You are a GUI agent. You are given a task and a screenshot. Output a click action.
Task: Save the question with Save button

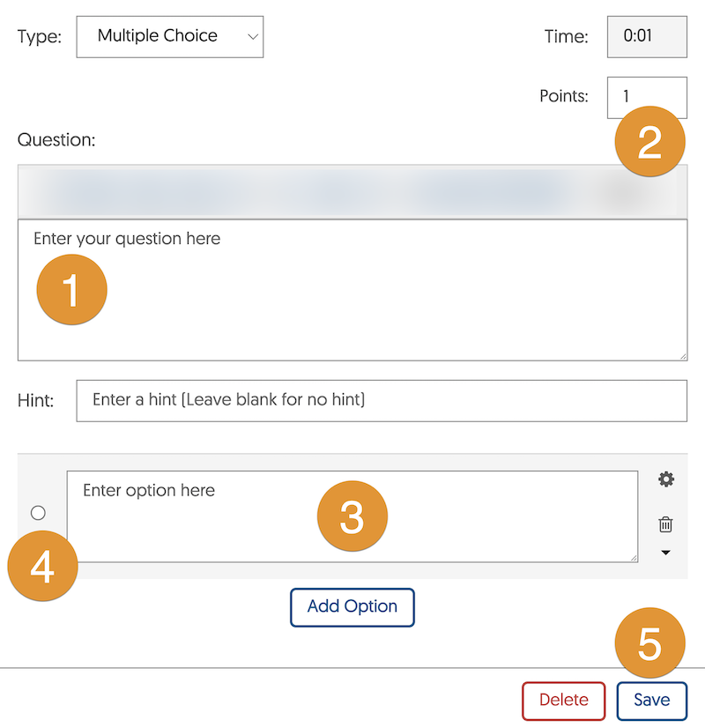point(651,701)
